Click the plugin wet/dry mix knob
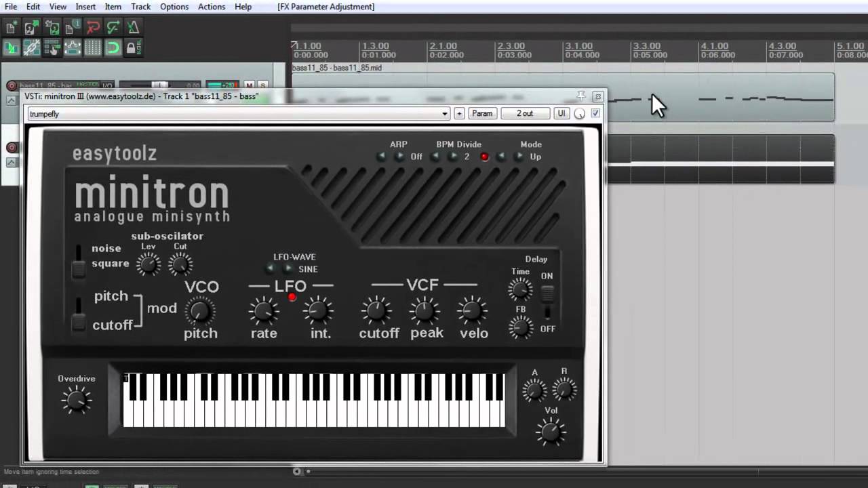The width and height of the screenshot is (868, 488). [579, 114]
